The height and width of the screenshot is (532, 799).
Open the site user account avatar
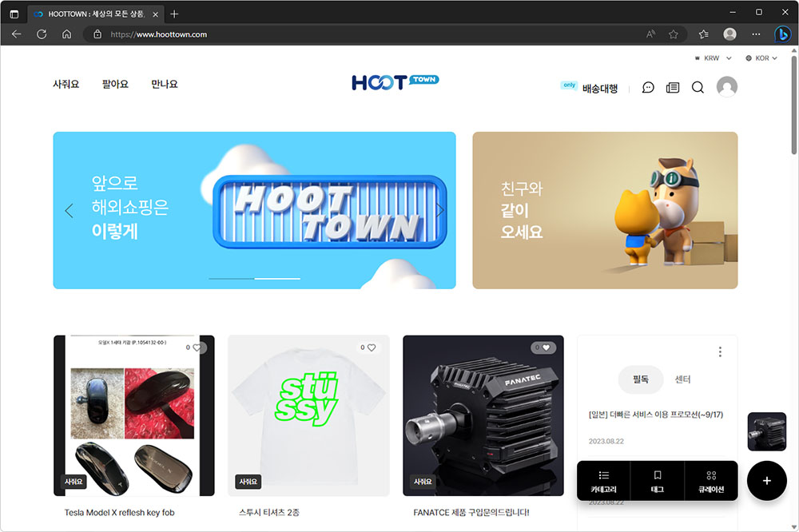[x=726, y=86]
